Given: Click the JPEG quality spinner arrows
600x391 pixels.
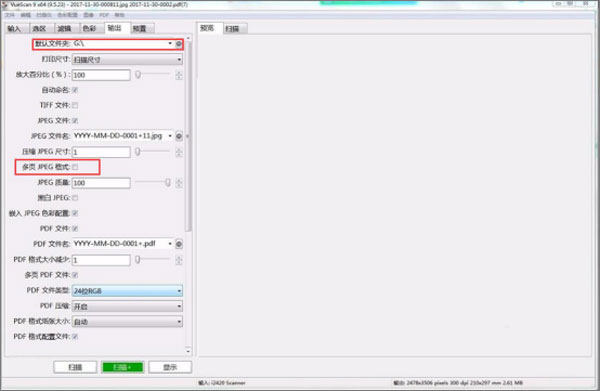Looking at the screenshot, I should click(x=179, y=183).
